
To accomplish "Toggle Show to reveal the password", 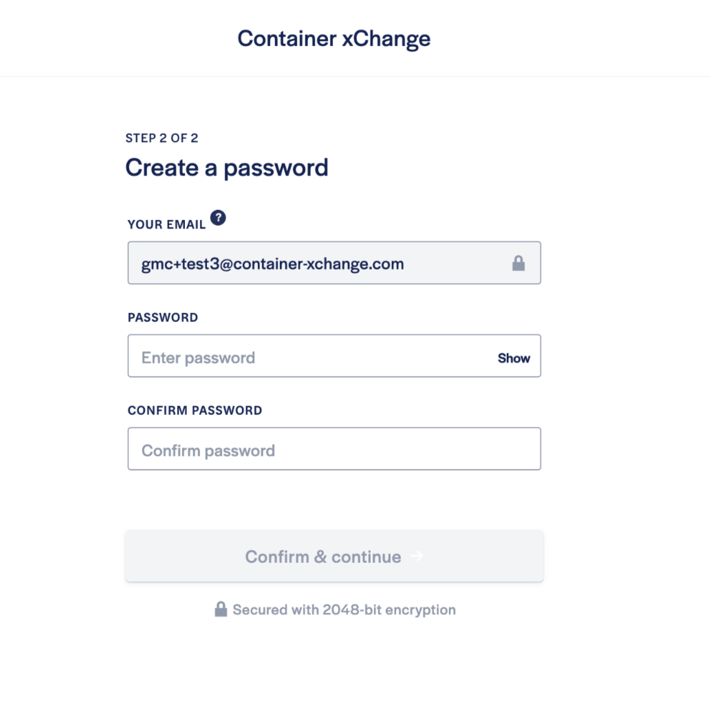I will click(x=514, y=358).
